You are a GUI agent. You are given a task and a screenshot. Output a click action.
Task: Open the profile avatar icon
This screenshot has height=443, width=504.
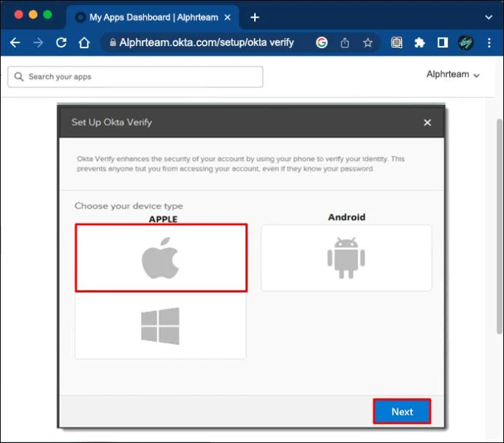pos(465,42)
